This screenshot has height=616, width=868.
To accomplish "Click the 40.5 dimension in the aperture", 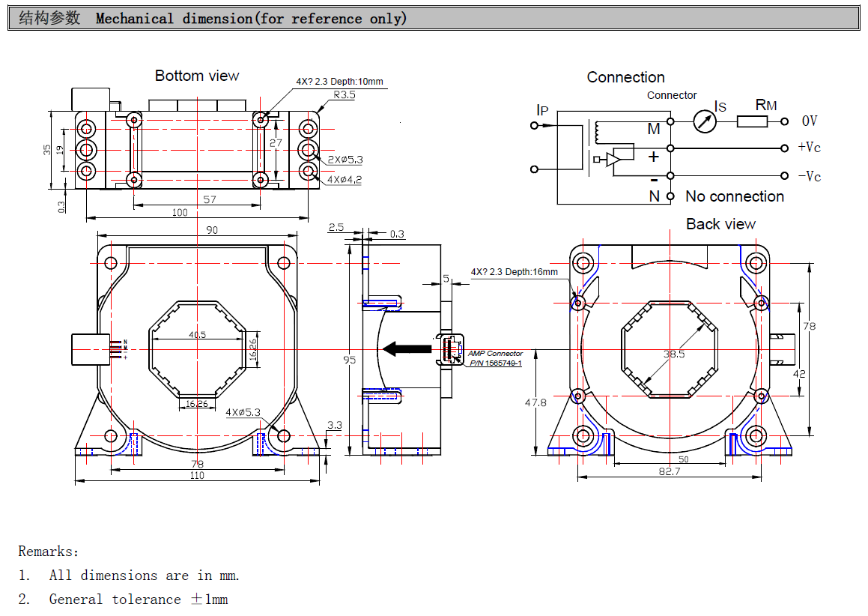I will 197,335.
